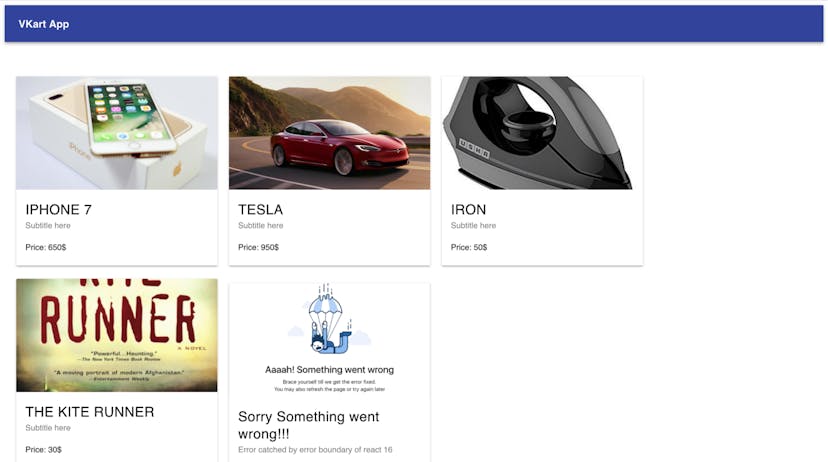Click subtitle under IPHONE 7
This screenshot has height=462, width=828.
[48, 225]
